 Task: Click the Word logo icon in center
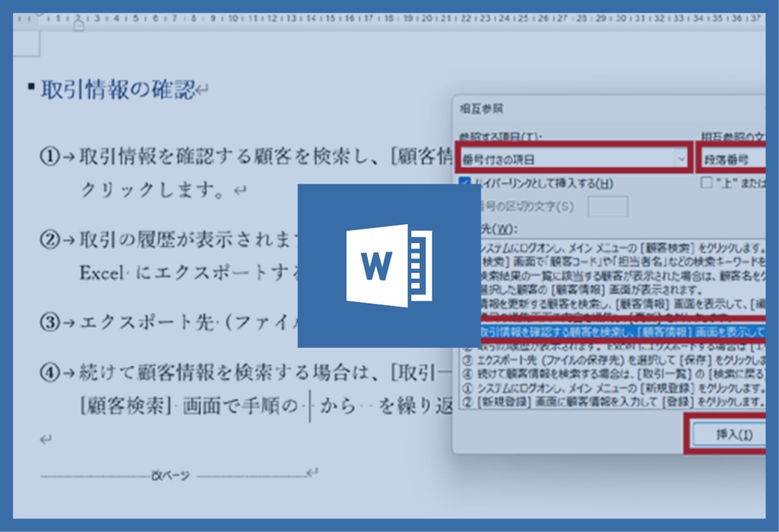point(388,265)
